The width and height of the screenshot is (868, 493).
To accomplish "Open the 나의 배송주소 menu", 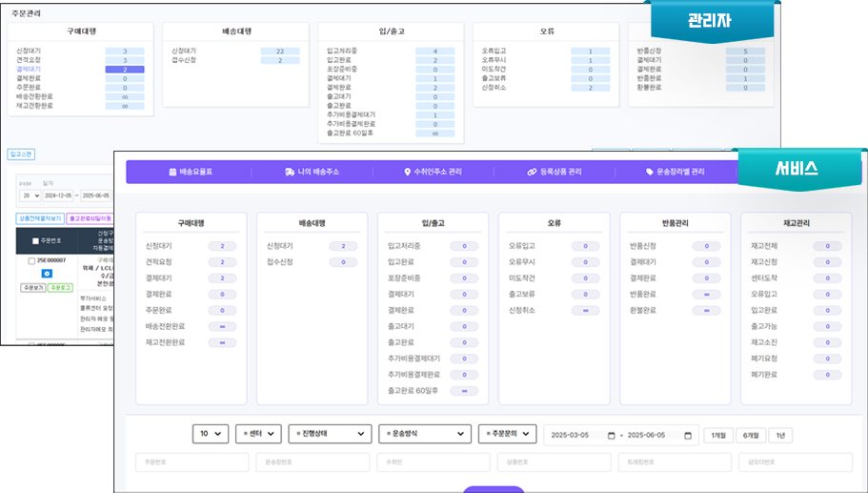I will click(x=313, y=172).
